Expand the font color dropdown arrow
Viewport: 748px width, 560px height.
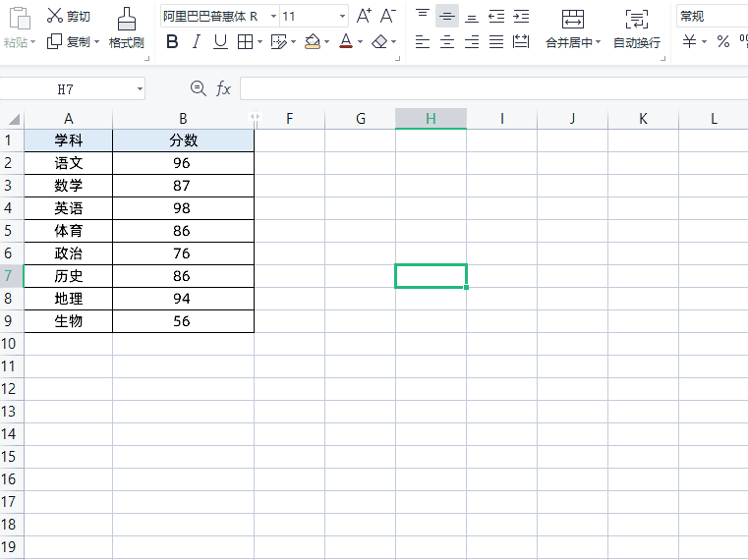point(360,42)
